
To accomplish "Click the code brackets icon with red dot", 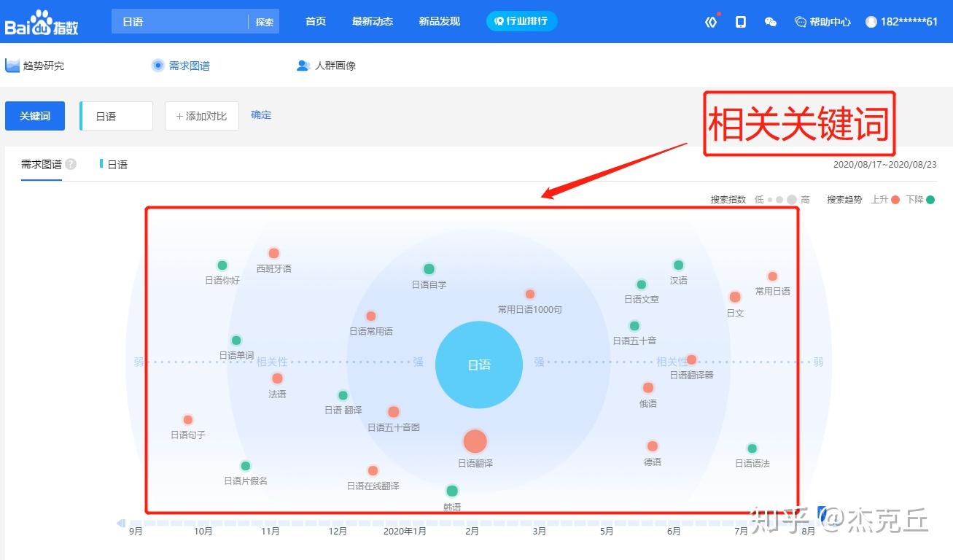I will (x=711, y=22).
